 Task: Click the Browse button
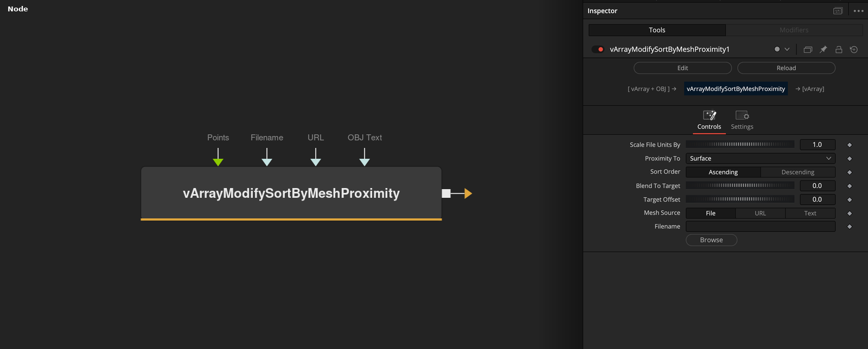click(x=711, y=240)
